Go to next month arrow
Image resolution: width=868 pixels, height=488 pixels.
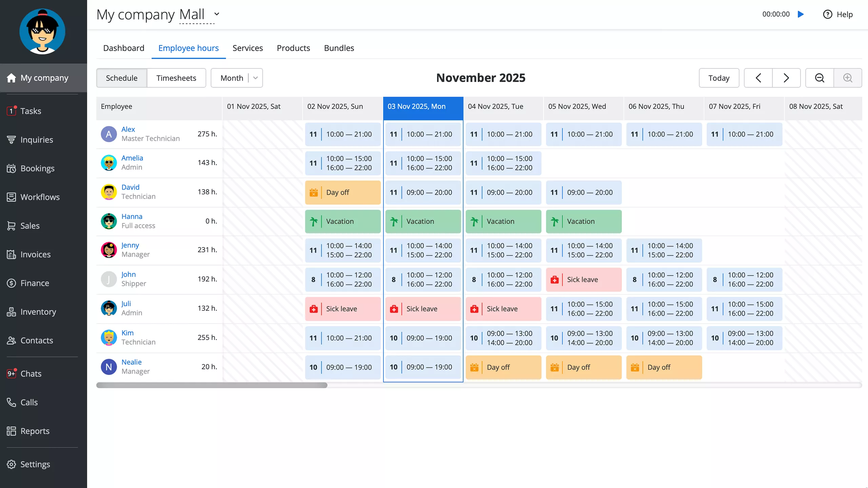coord(786,78)
